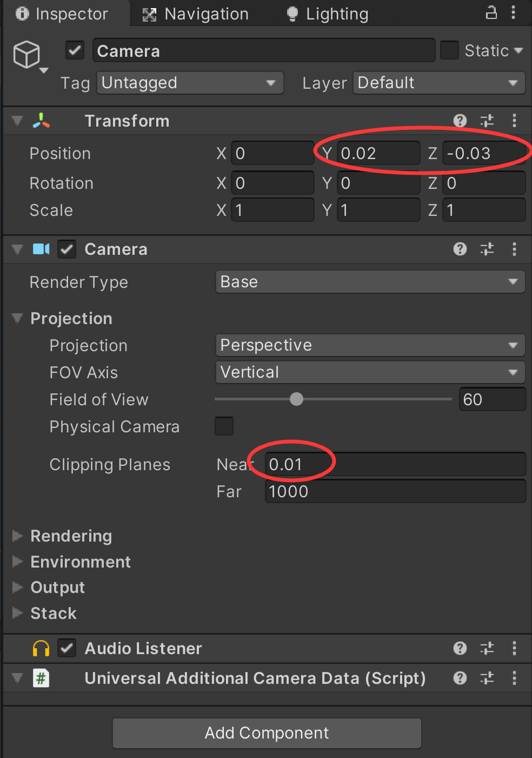This screenshot has height=758, width=532.
Task: Click the Camera component help button
Action: [459, 249]
